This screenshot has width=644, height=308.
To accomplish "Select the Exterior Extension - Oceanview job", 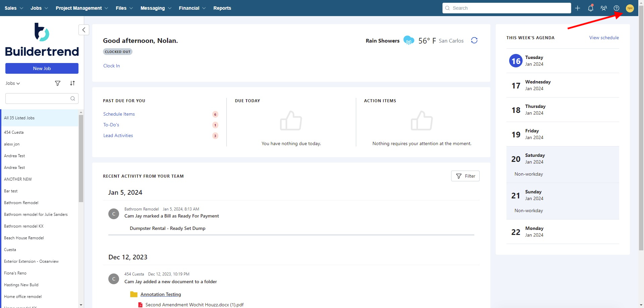I will coord(40,261).
